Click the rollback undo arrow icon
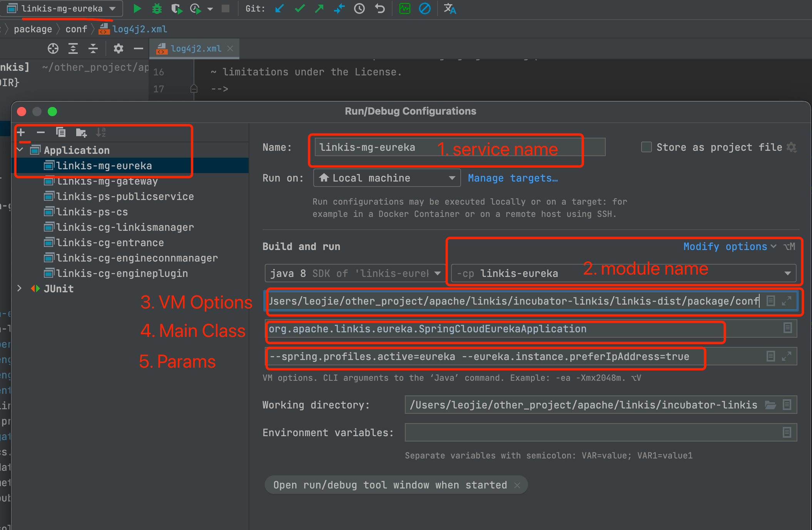Screen dimensions: 812x530 pyautogui.click(x=380, y=8)
